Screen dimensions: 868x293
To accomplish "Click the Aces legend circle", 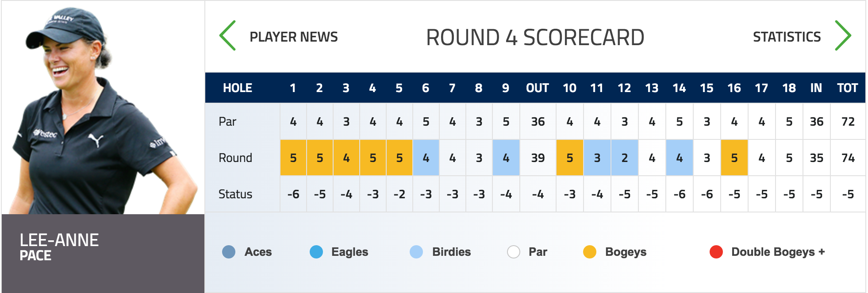I will [229, 252].
